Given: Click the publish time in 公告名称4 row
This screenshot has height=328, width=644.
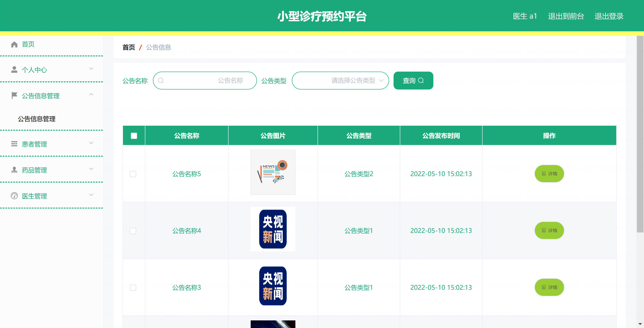Looking at the screenshot, I should coord(441,231).
